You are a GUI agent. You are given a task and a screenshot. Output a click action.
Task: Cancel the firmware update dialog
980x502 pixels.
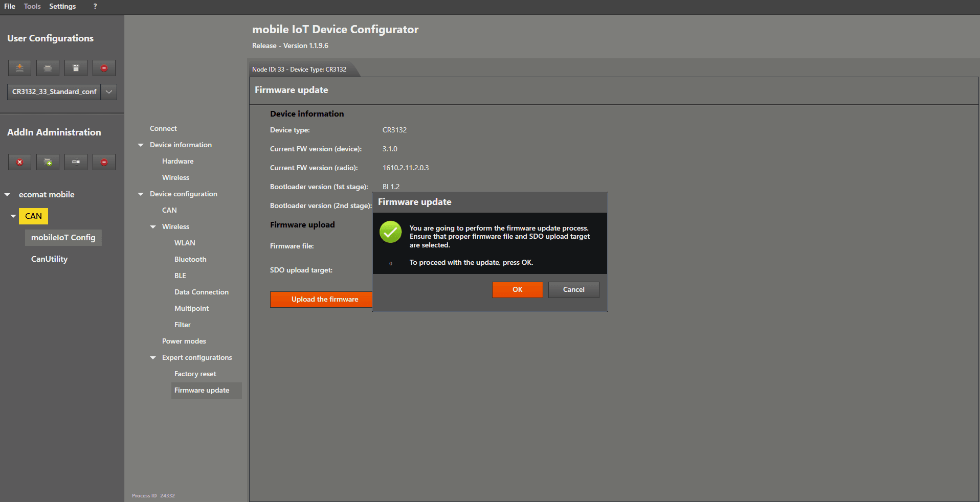point(573,290)
